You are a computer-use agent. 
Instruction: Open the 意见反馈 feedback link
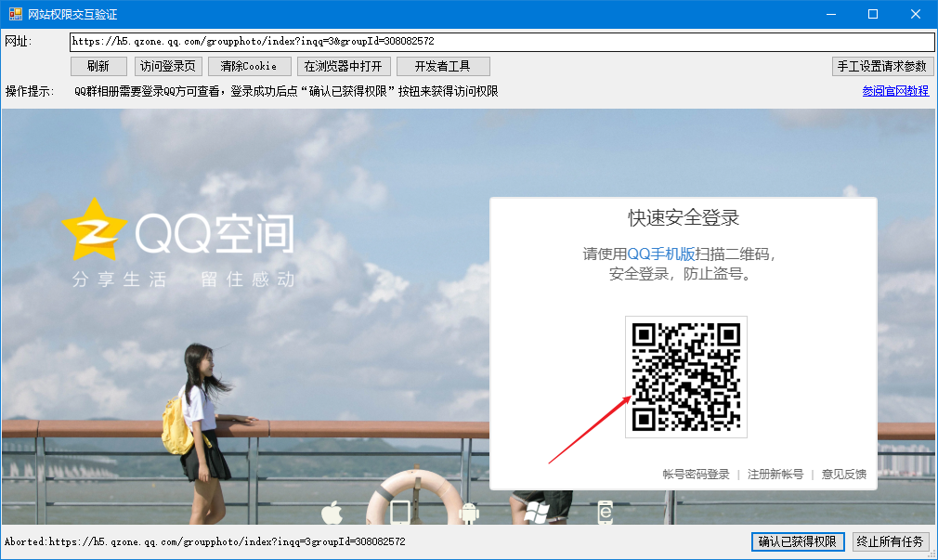click(x=843, y=474)
